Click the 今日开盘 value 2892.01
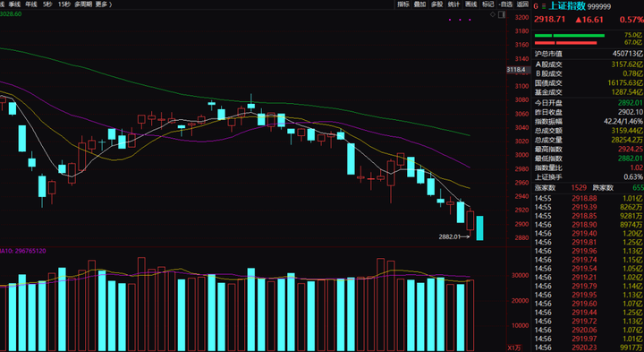 (x=631, y=103)
